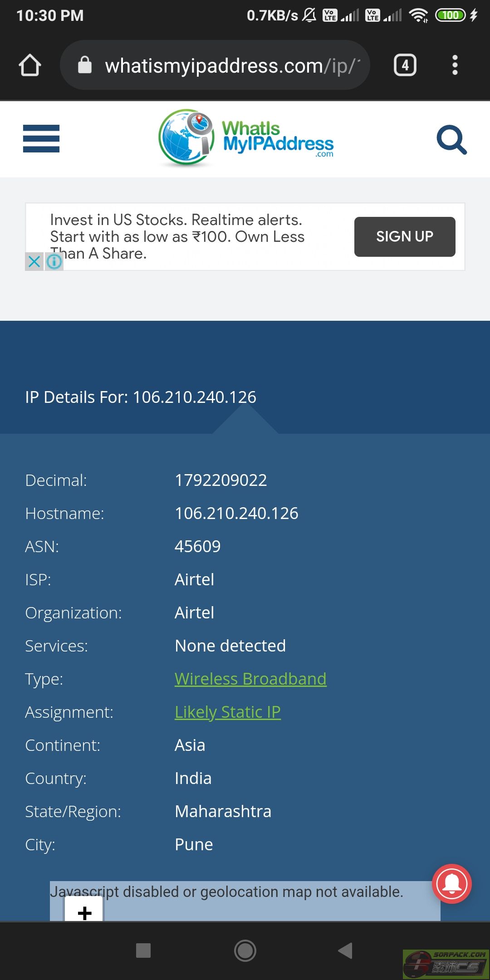490x980 pixels.
Task: Open the Likely Static IP link
Action: click(x=228, y=712)
